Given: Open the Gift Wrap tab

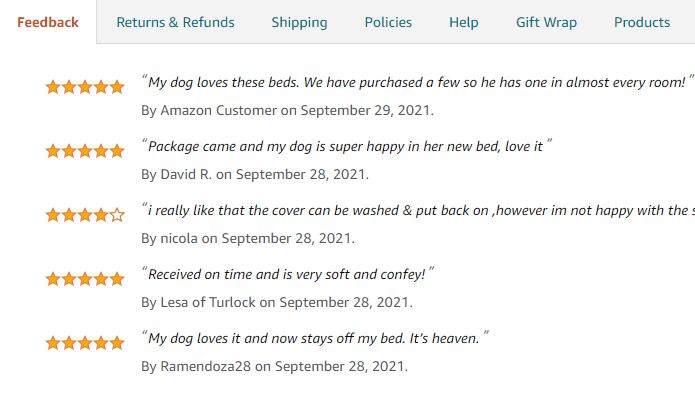Looking at the screenshot, I should click(x=546, y=22).
